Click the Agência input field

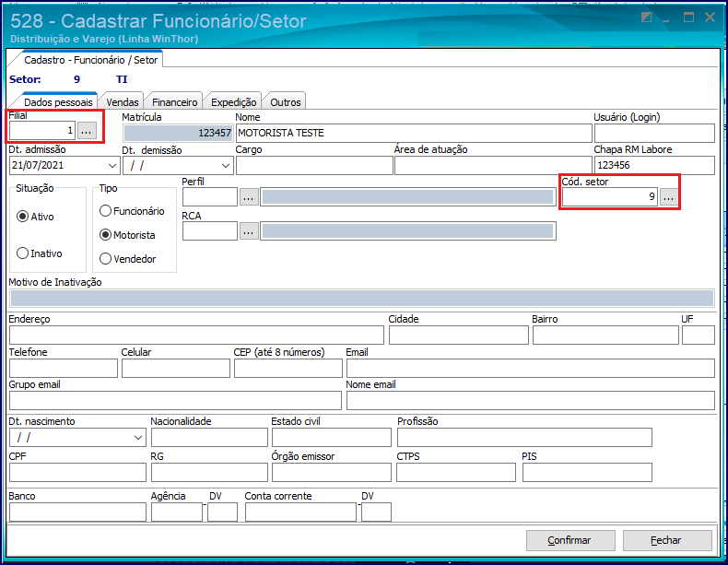tap(177, 512)
